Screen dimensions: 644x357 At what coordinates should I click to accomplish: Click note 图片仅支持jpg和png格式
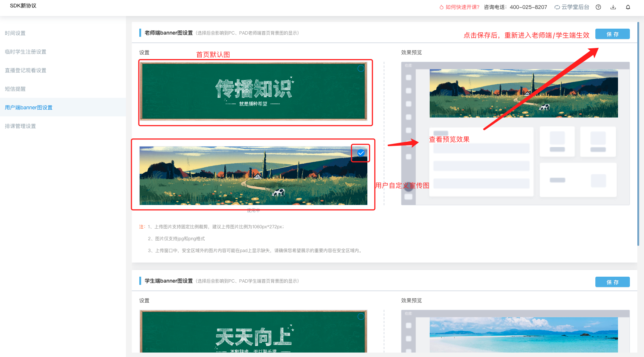tap(176, 239)
